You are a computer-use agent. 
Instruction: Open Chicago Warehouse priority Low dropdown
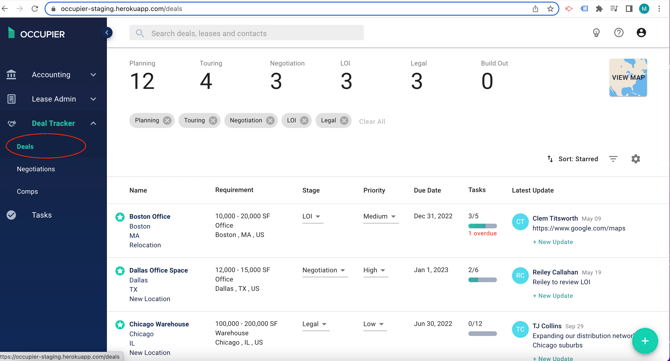(374, 324)
